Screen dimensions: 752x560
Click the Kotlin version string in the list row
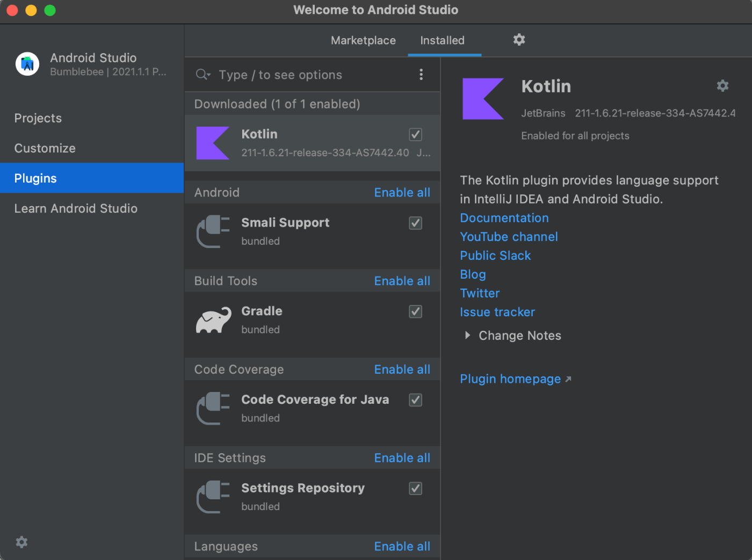(325, 153)
